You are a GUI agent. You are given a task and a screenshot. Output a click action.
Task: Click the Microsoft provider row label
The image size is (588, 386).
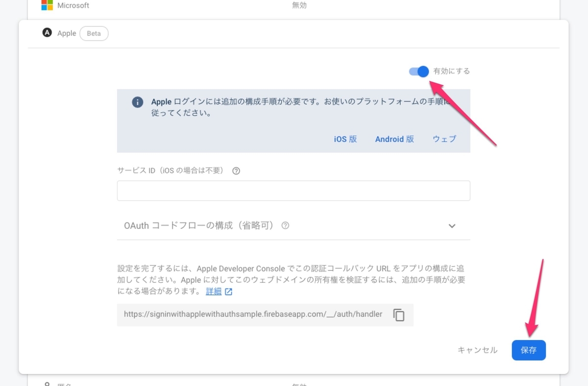(x=73, y=6)
